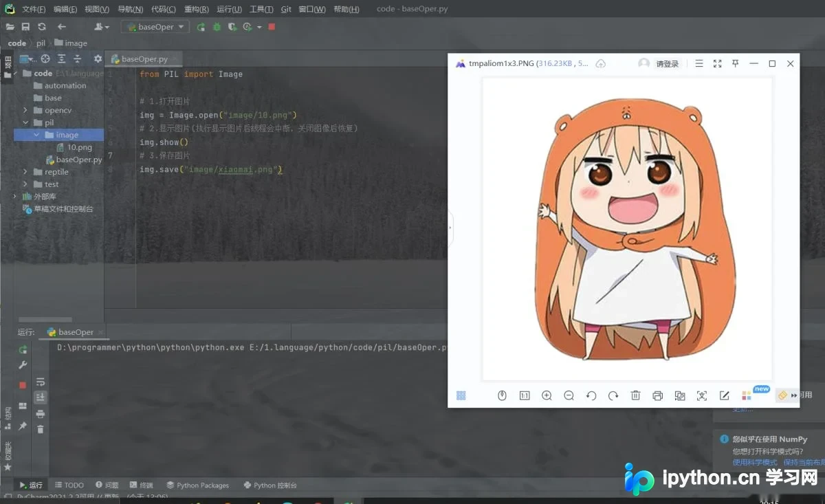Expand the arrow next to profile icon
Screen dimensions: 825x504
259,27
